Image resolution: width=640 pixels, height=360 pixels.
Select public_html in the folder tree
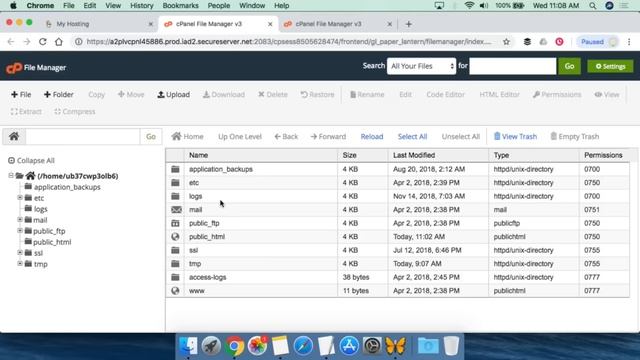pyautogui.click(x=52, y=242)
